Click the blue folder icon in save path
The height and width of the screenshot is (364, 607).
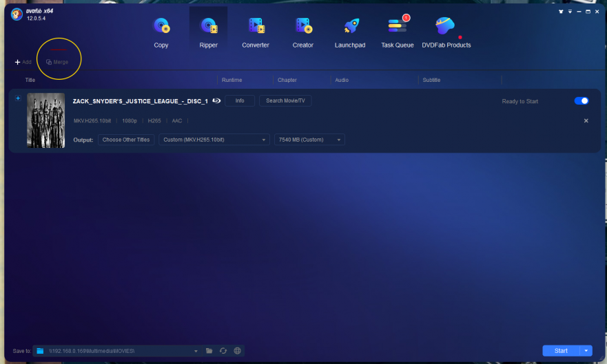coord(40,351)
